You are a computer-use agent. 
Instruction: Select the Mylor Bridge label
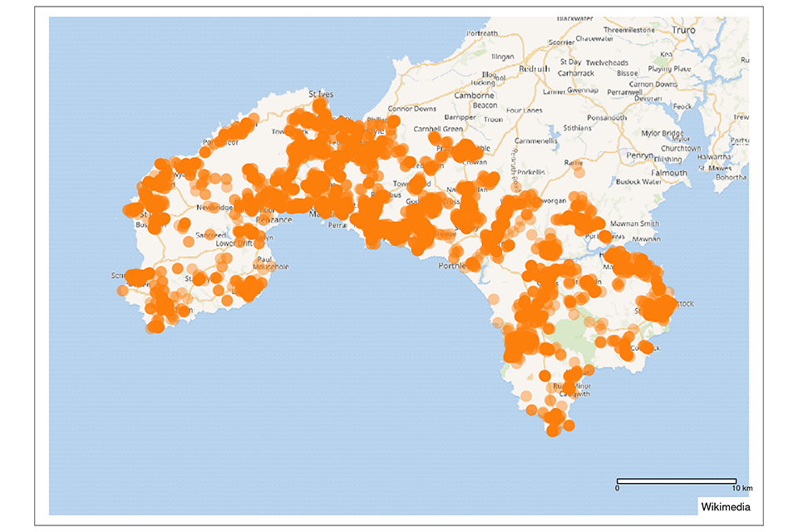[663, 133]
